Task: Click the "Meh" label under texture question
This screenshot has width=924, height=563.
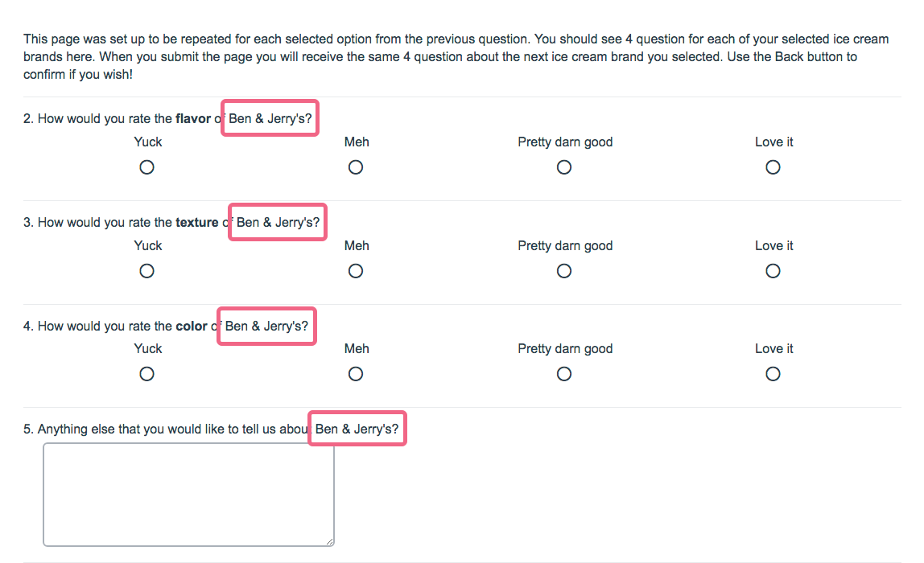Action: 357,246
